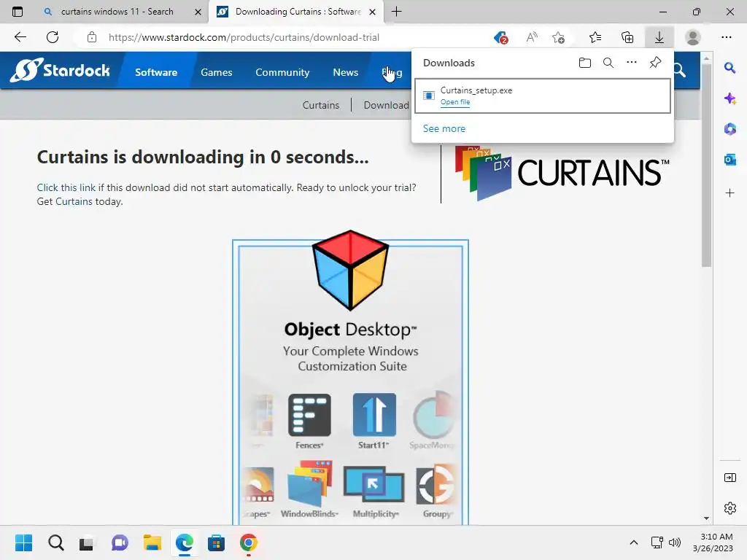Go back to the previous page
The width and height of the screenshot is (747, 560).
[x=20, y=37]
